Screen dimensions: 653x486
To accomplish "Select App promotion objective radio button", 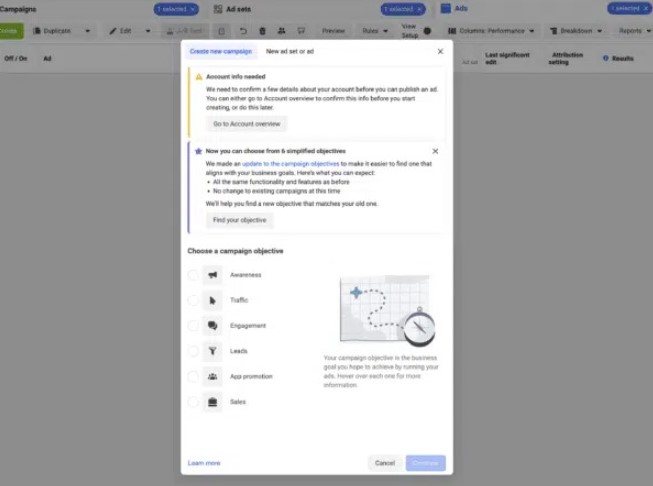I will 193,376.
